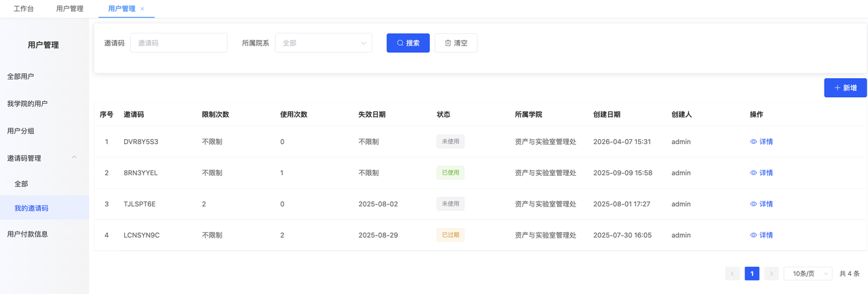The height and width of the screenshot is (294, 868).
Task: Add new invite code with 新增
Action: pyautogui.click(x=845, y=88)
